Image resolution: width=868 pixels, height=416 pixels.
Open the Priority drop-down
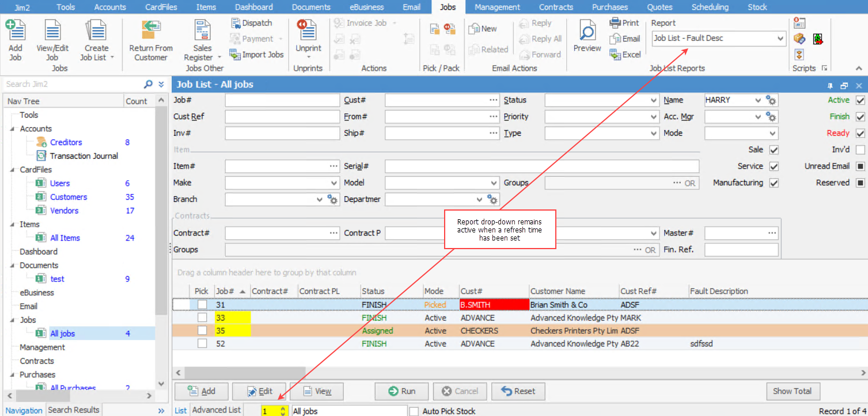tap(654, 117)
